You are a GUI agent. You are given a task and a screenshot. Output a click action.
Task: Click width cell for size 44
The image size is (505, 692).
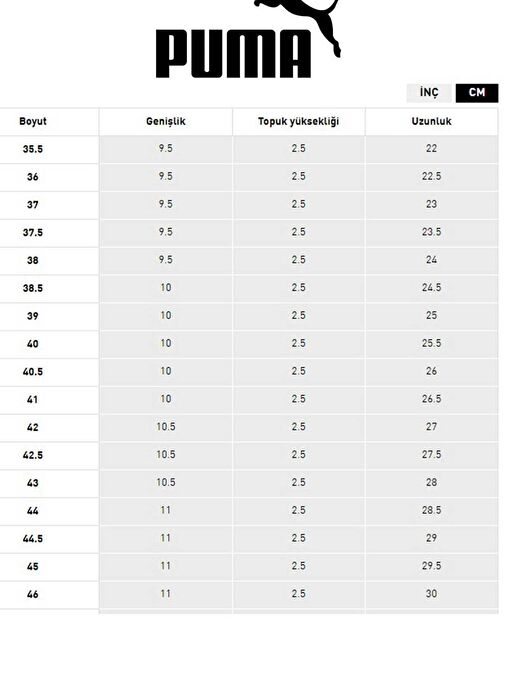click(166, 510)
